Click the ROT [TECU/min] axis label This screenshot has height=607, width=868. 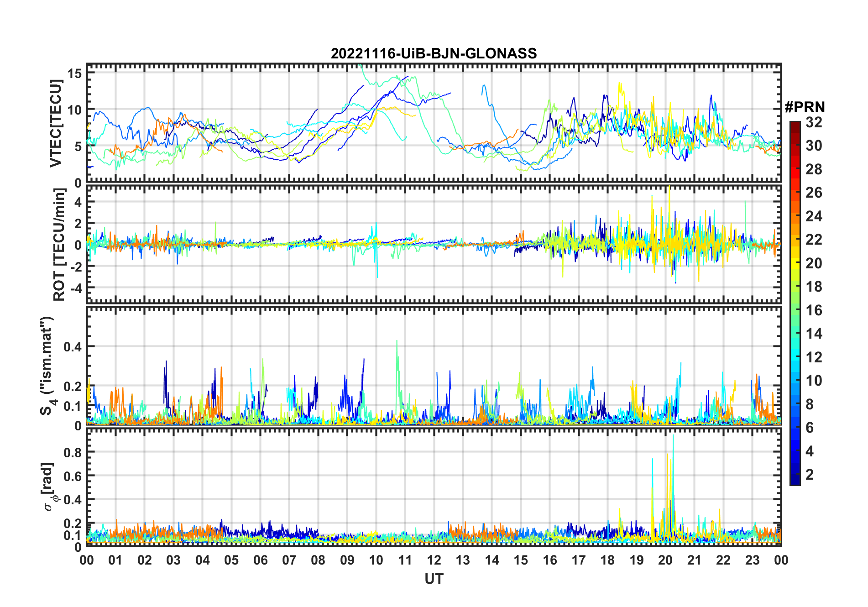point(59,245)
